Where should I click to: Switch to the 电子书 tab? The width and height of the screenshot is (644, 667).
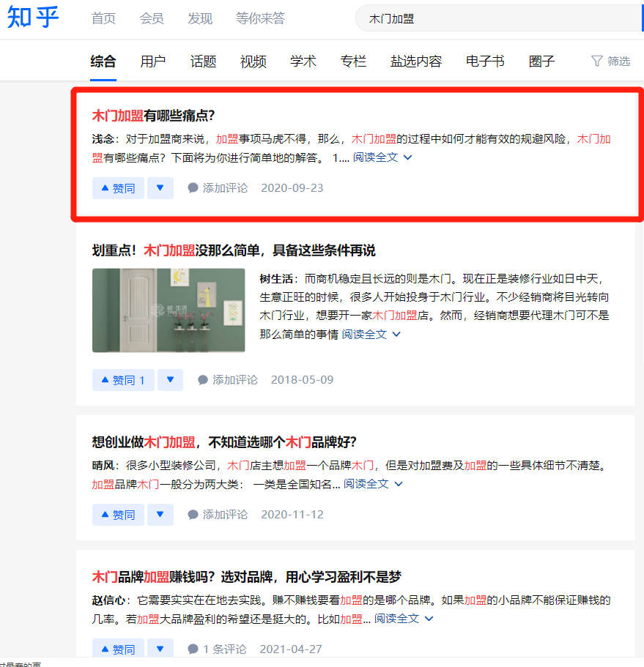click(x=485, y=62)
